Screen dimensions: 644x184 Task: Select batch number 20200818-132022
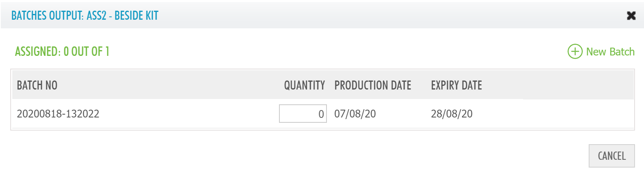pyautogui.click(x=58, y=114)
